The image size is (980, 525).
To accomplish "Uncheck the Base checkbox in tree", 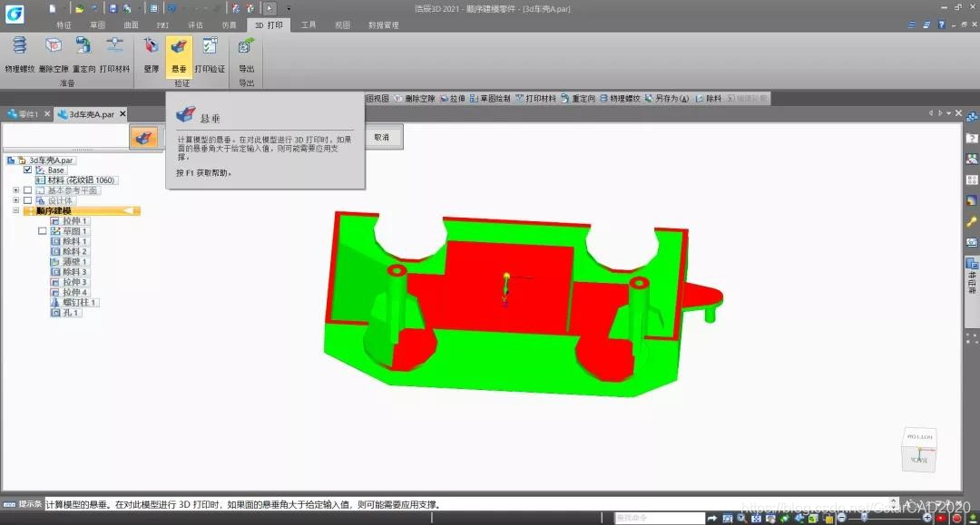I will point(27,170).
